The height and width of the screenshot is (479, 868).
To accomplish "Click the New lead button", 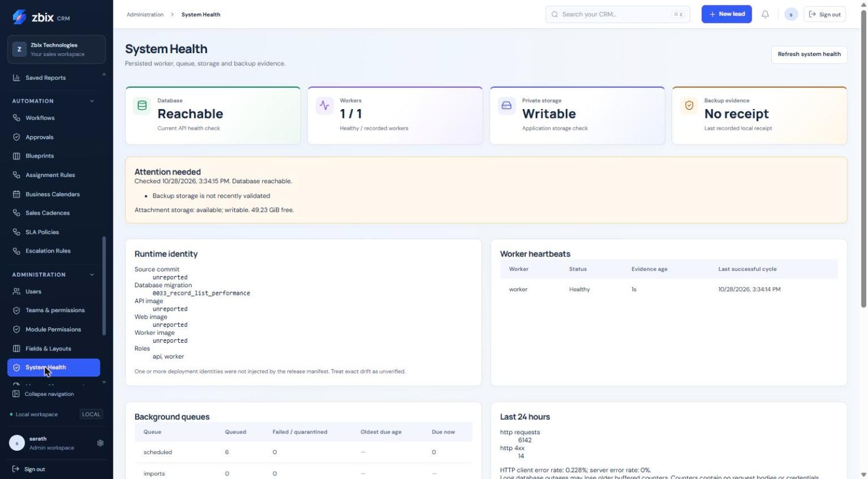I will (x=726, y=14).
